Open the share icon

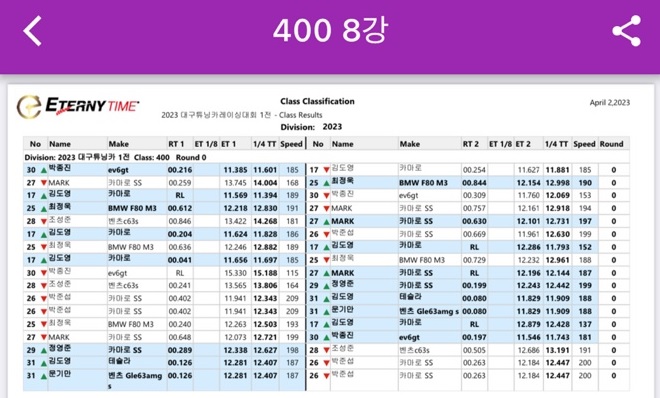click(x=626, y=31)
